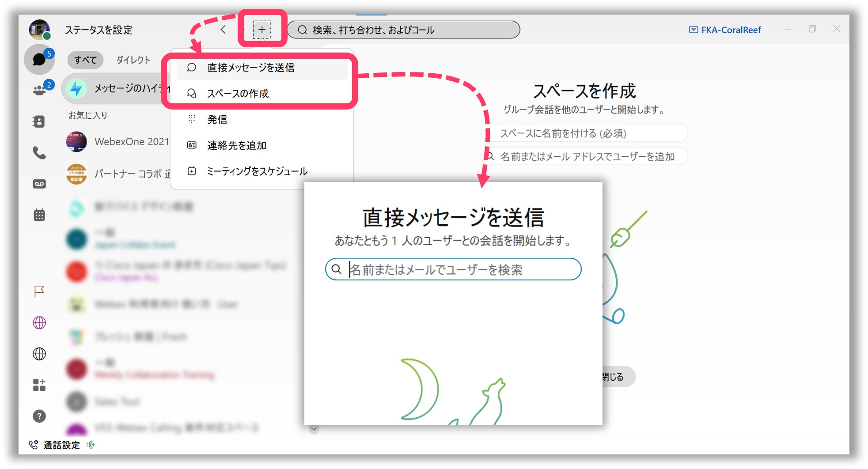Open the Voicemail icon
Viewport: 868px width, 469px height.
point(39,183)
